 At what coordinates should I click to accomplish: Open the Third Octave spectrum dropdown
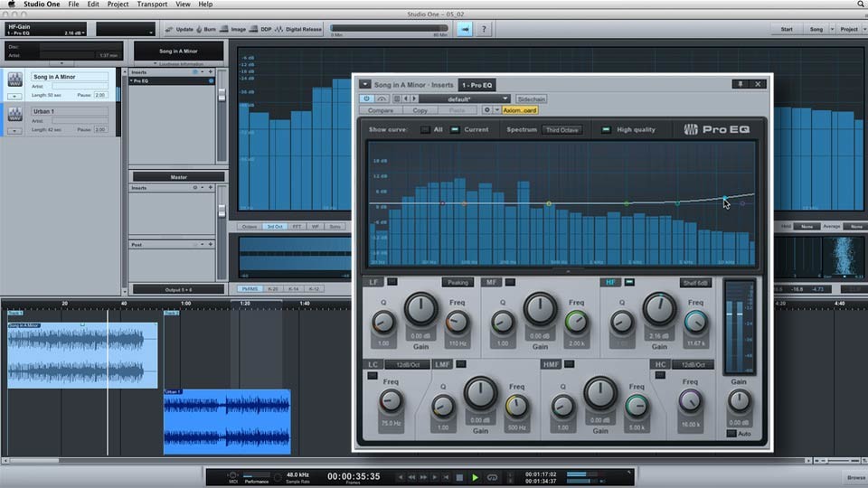(561, 130)
